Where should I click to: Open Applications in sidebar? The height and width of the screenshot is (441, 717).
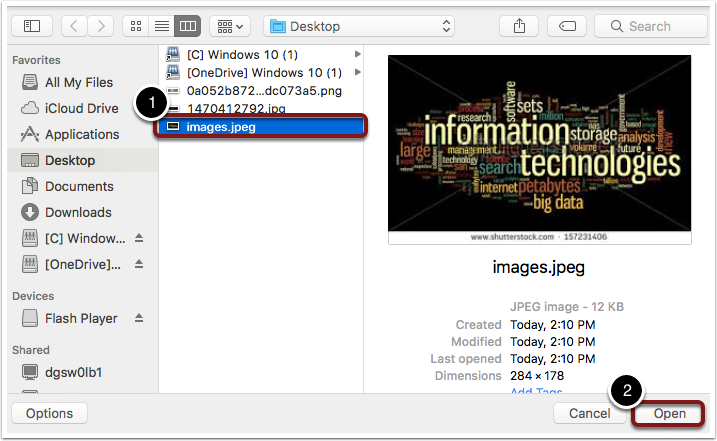83,134
